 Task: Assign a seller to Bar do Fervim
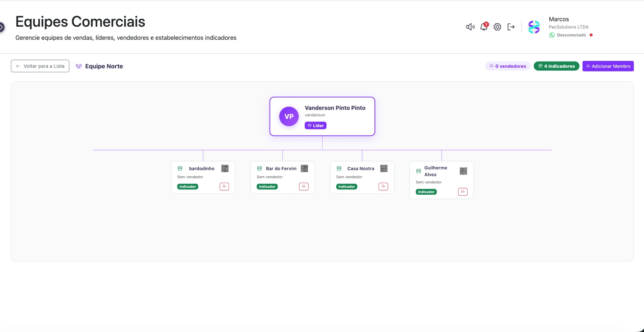tap(304, 186)
